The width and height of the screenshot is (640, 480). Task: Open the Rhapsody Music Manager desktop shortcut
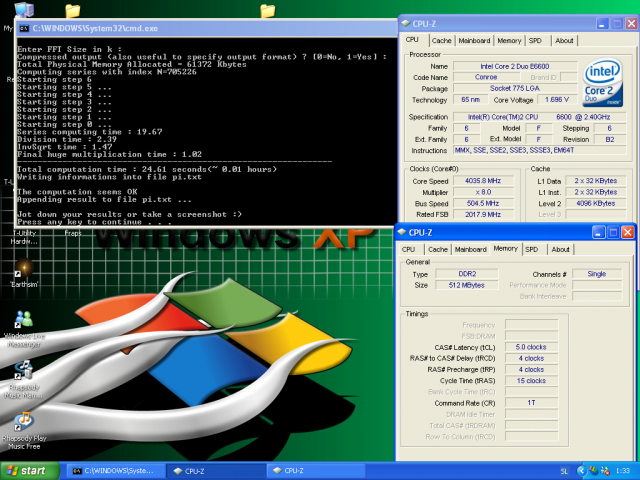point(24,380)
